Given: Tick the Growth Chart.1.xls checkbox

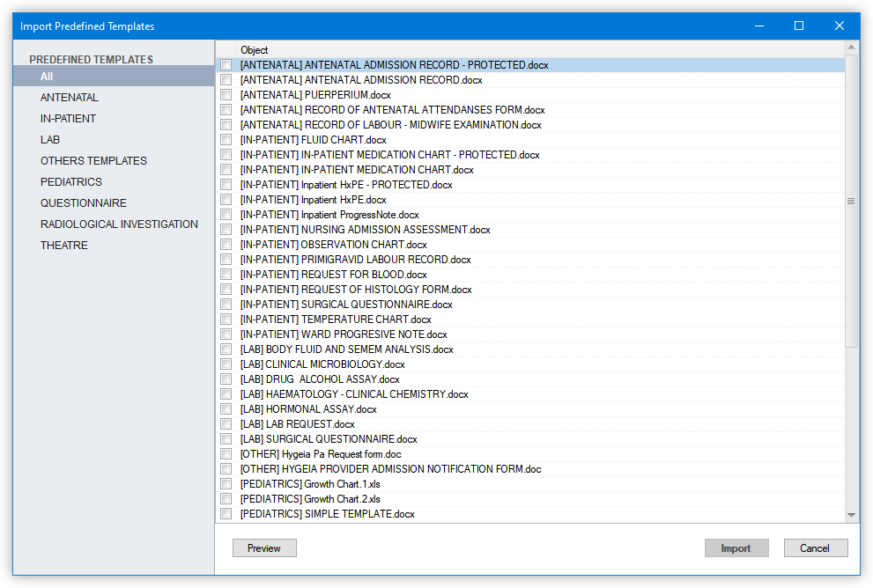Looking at the screenshot, I should [x=226, y=483].
